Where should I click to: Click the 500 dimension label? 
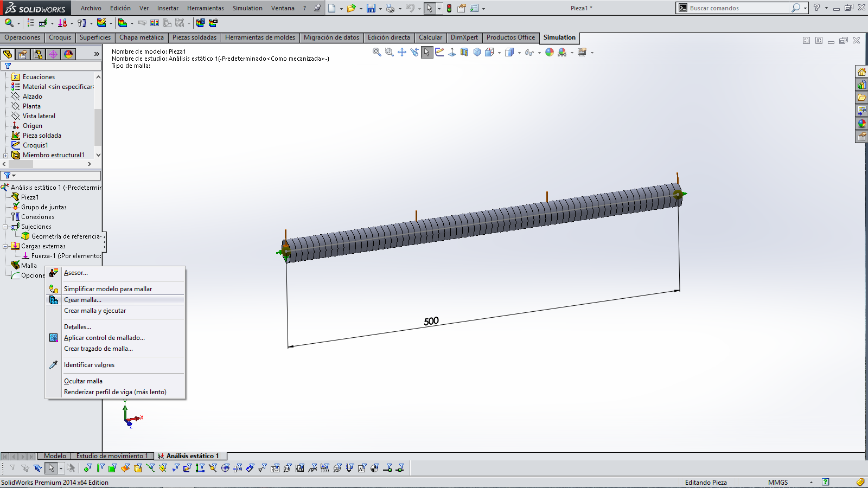(x=431, y=321)
